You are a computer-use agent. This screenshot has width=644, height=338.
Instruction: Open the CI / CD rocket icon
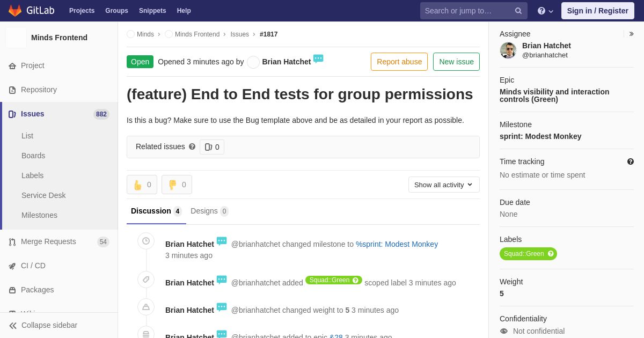(x=12, y=266)
